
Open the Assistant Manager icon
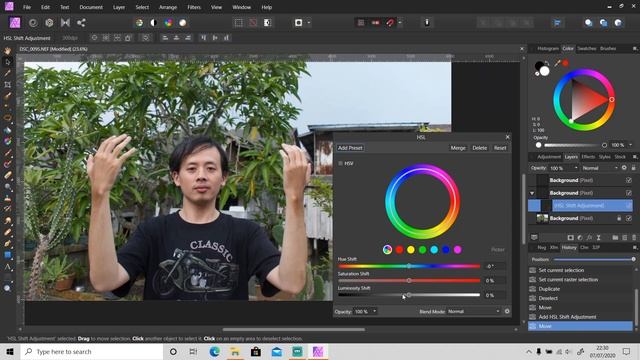(x=427, y=23)
